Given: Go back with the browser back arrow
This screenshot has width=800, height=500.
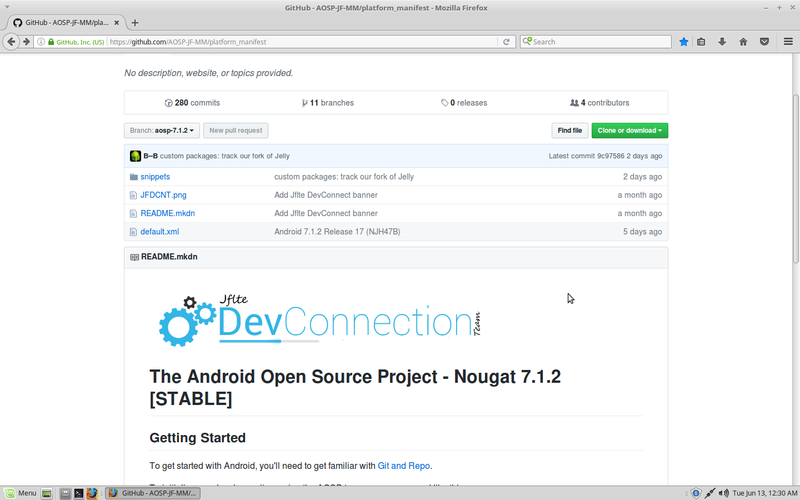Looking at the screenshot, I should [11, 42].
